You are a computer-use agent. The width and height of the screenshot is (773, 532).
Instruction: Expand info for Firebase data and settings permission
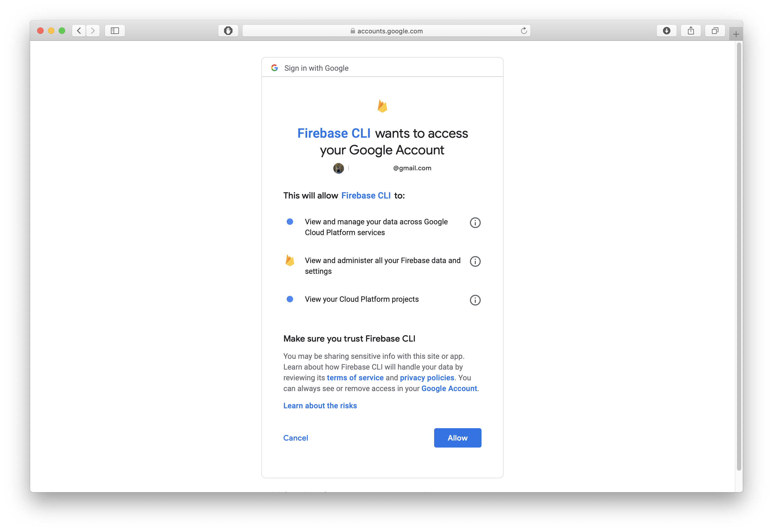[475, 261]
